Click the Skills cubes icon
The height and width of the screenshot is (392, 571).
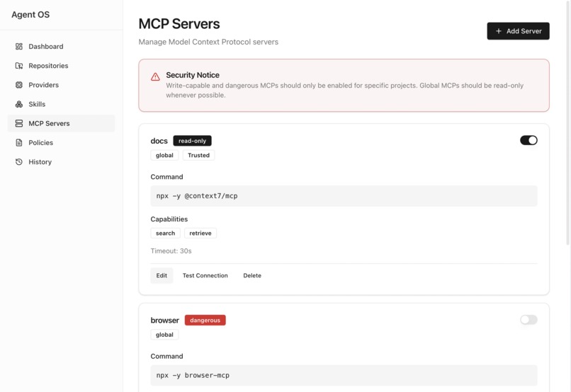pos(19,104)
